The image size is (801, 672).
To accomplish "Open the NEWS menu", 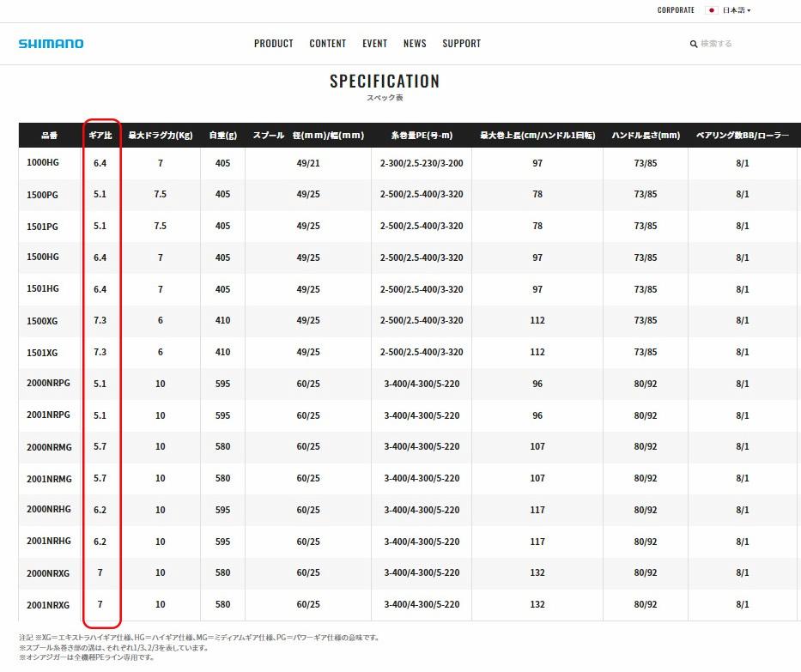I will [x=415, y=43].
